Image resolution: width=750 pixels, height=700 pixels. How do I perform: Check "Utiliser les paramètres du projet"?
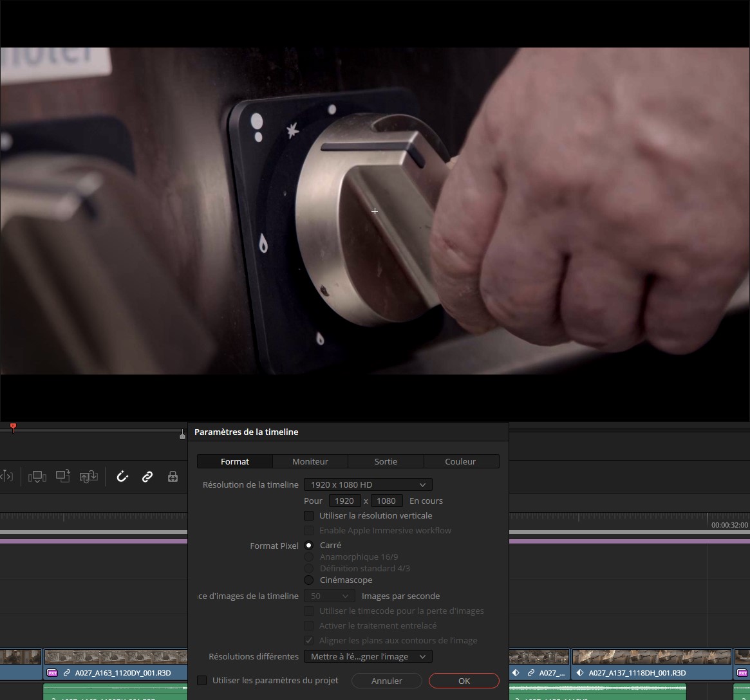click(202, 681)
